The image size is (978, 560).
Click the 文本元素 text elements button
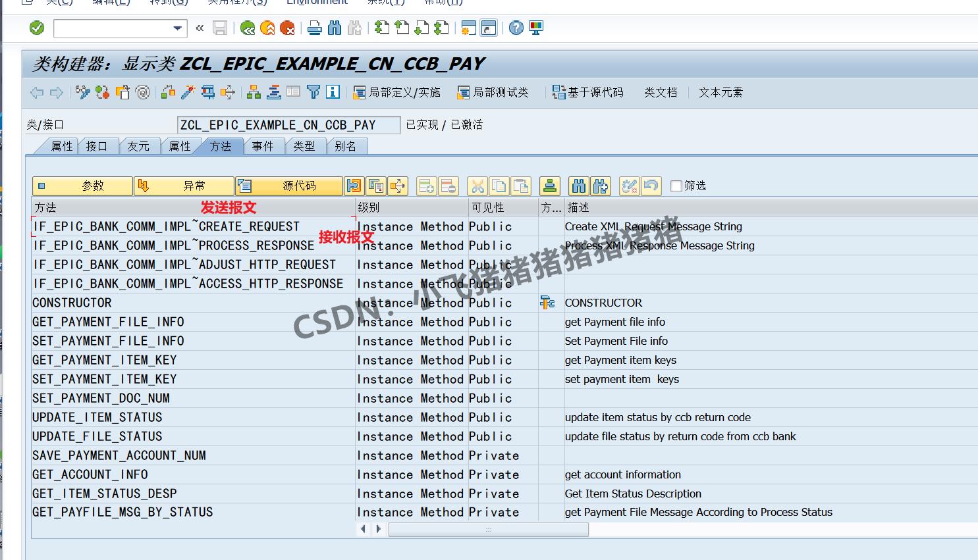tap(720, 92)
